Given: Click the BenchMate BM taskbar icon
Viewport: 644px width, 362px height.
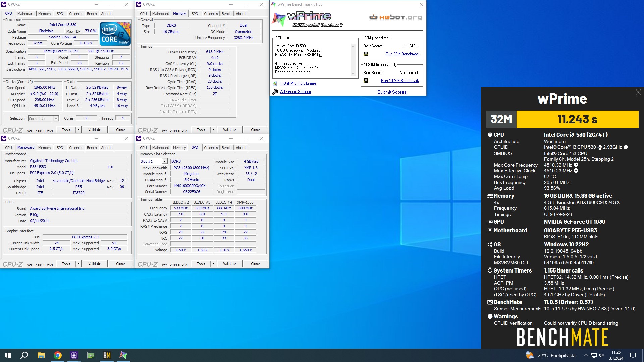Looking at the screenshot, I should tap(107, 355).
